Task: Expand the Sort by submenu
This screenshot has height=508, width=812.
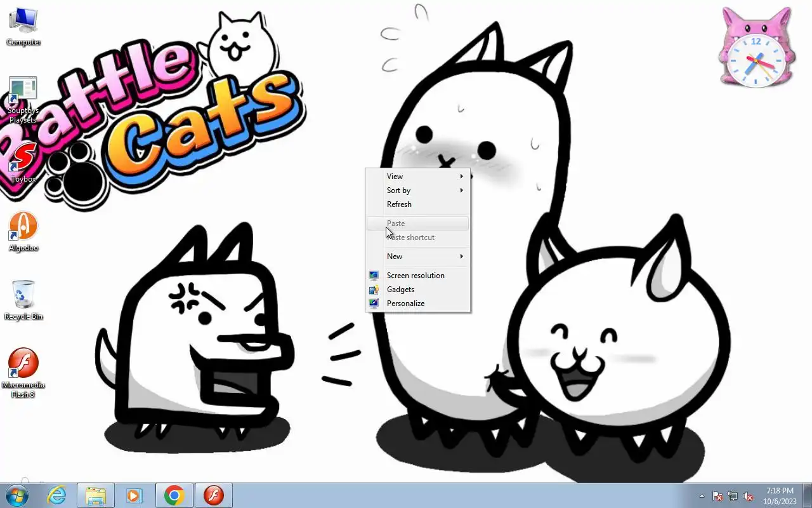Action: pos(418,190)
